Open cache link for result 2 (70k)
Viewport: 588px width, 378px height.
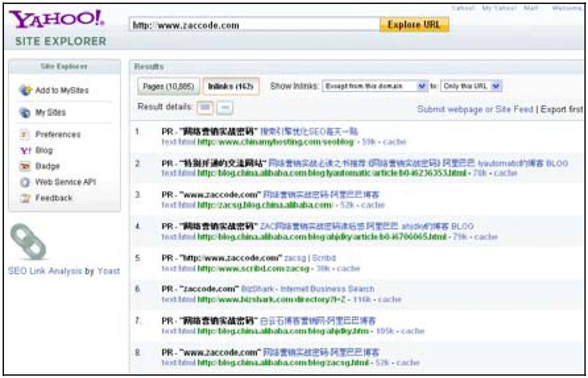506,173
